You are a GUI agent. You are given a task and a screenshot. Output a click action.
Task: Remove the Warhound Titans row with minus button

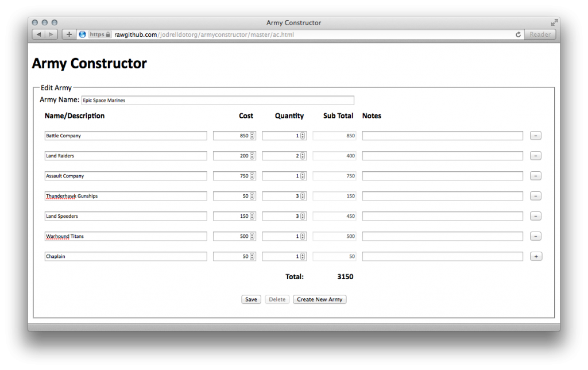coord(536,236)
